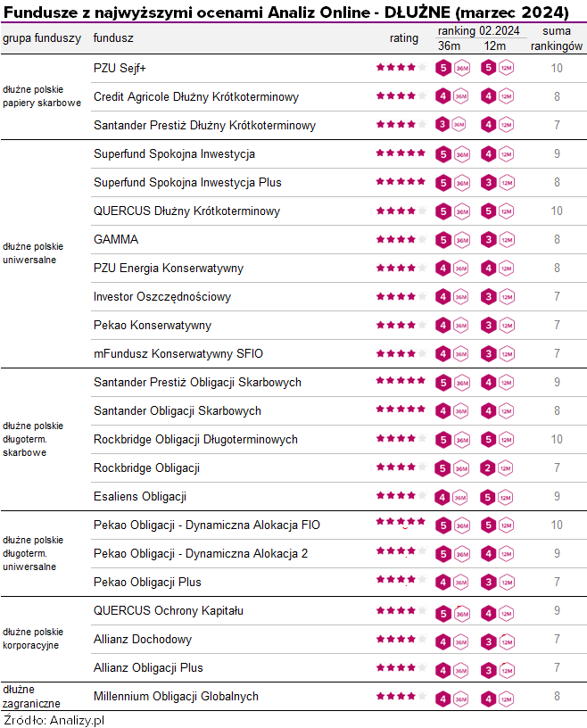Viewport: 587px width, 728px height.
Task: Click the 12M badge for Investor Oszczędnościowy
Action: [496, 297]
